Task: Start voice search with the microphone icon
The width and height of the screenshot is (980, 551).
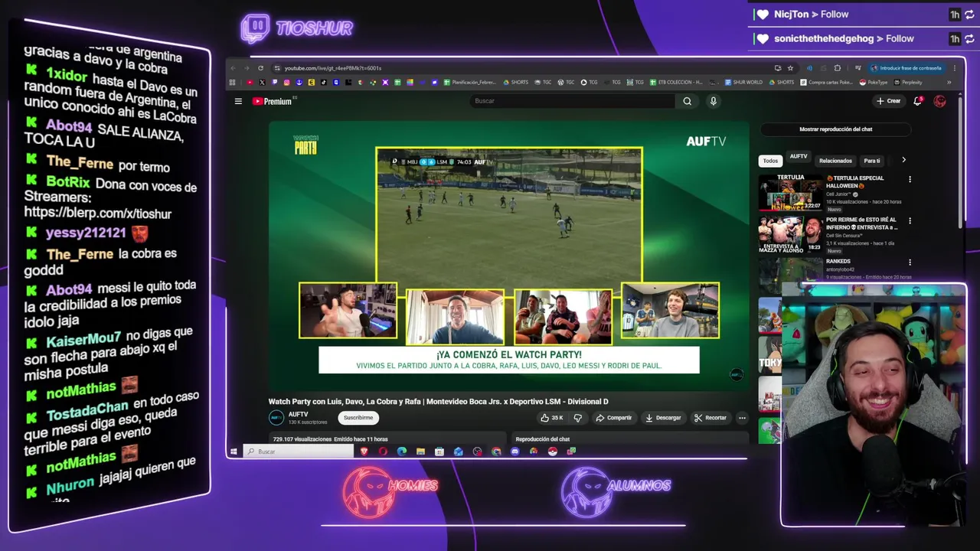Action: [713, 101]
